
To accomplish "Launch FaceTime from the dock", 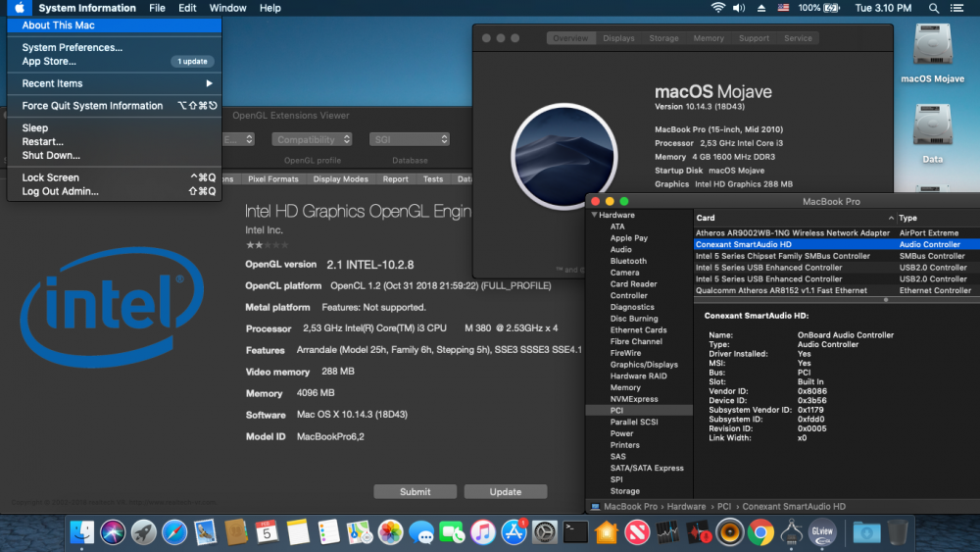I will [452, 532].
